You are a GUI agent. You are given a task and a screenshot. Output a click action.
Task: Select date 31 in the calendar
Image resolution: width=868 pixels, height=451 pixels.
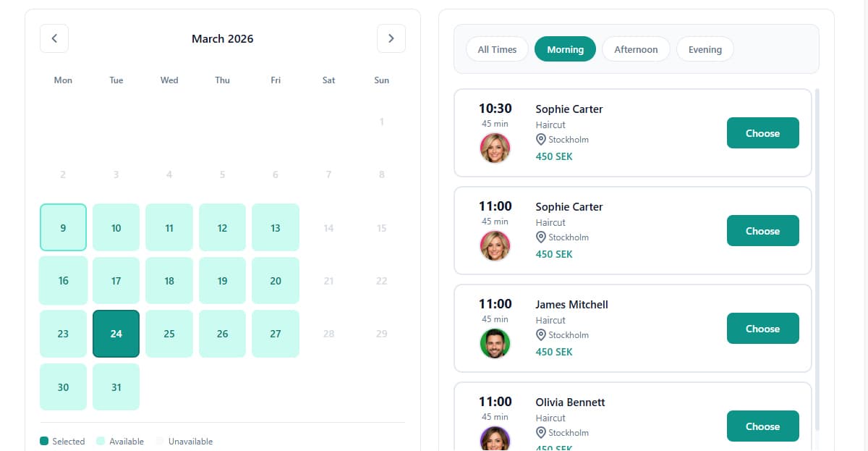tap(116, 387)
